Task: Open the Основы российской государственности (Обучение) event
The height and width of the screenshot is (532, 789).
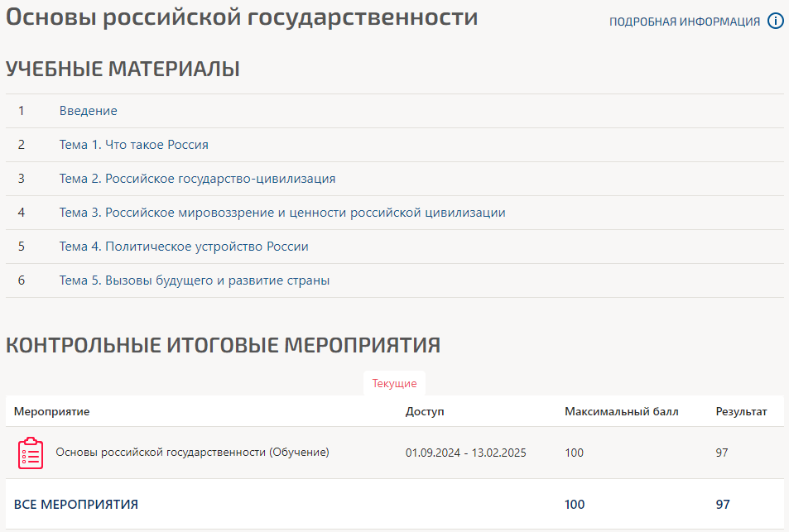Action: 192,452
